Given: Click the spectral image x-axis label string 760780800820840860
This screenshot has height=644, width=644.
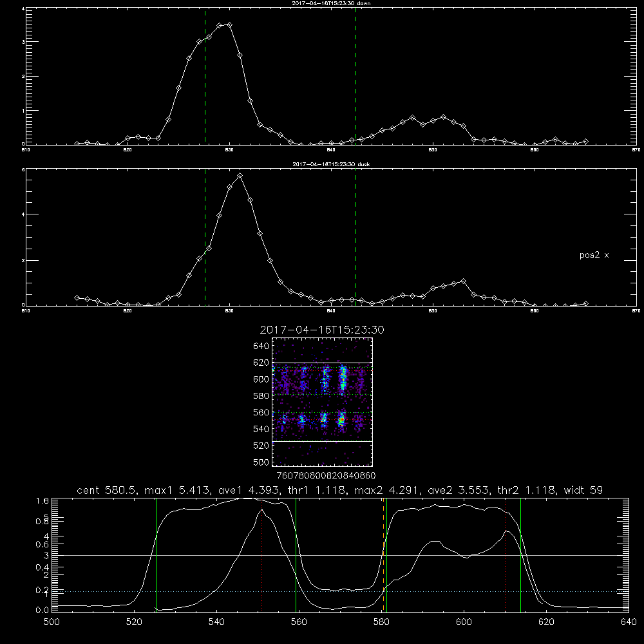Looking at the screenshot, I should pos(326,475).
